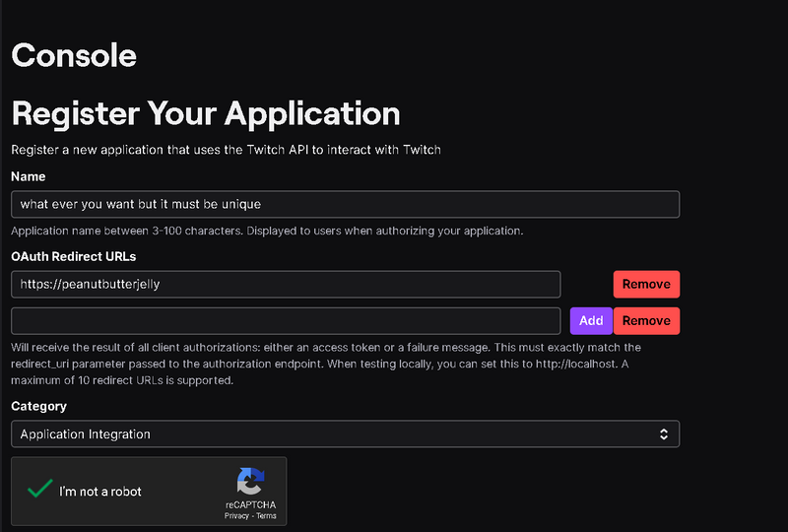
Task: Click the reCAPTCHA logo icon
Action: pyautogui.click(x=250, y=481)
